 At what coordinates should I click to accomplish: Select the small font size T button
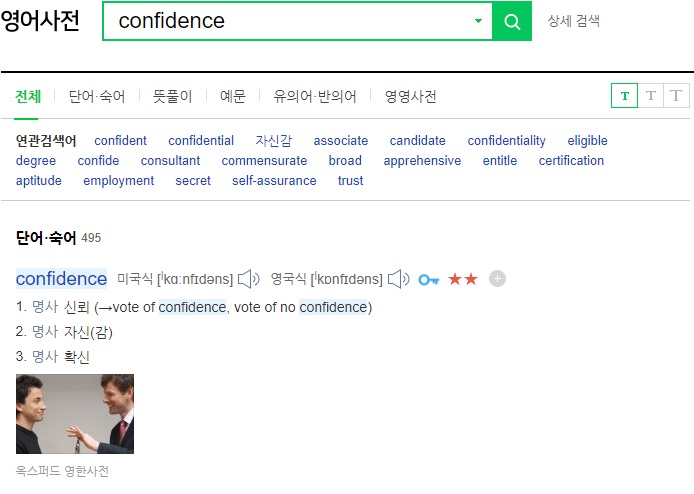click(x=625, y=96)
